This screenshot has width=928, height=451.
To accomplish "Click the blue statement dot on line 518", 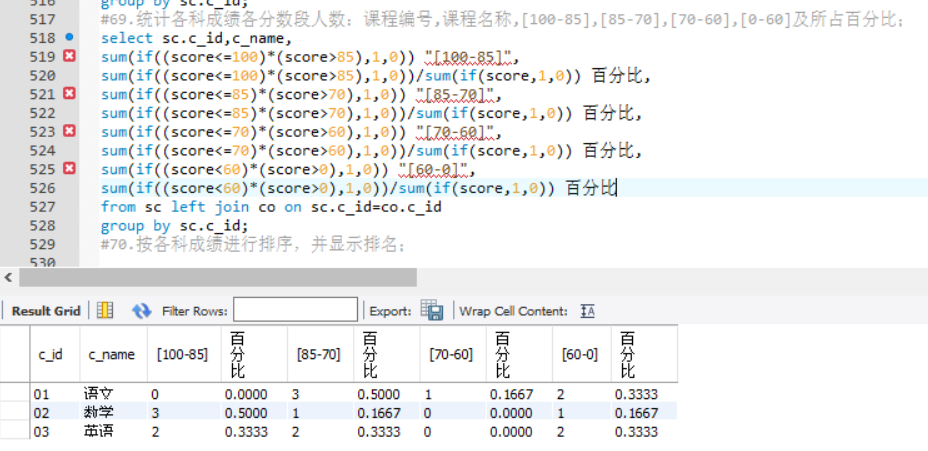I will (x=69, y=37).
